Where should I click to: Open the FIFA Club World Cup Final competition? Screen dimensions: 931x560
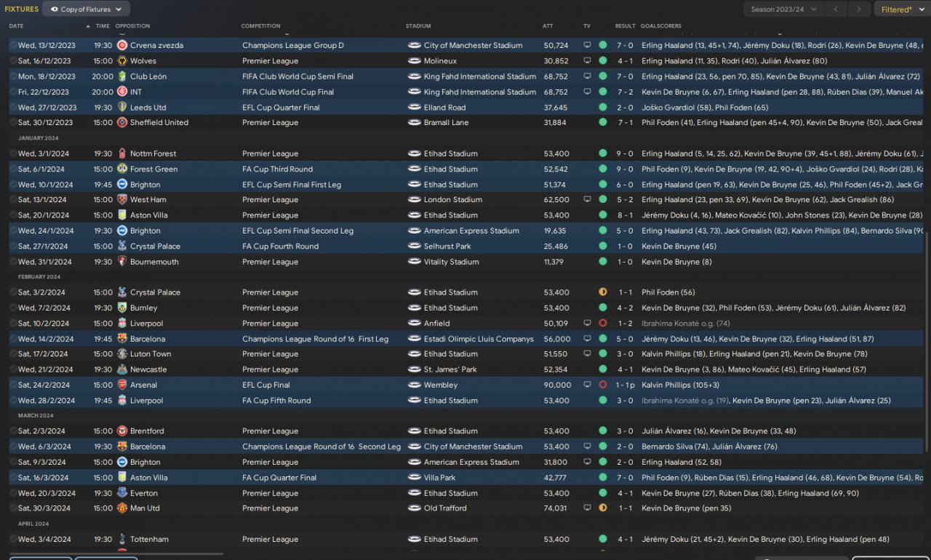pyautogui.click(x=288, y=92)
